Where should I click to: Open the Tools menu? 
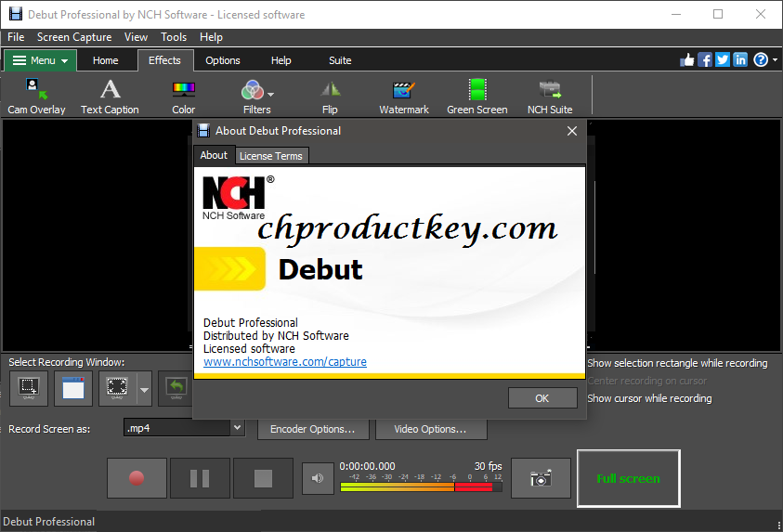click(x=174, y=37)
